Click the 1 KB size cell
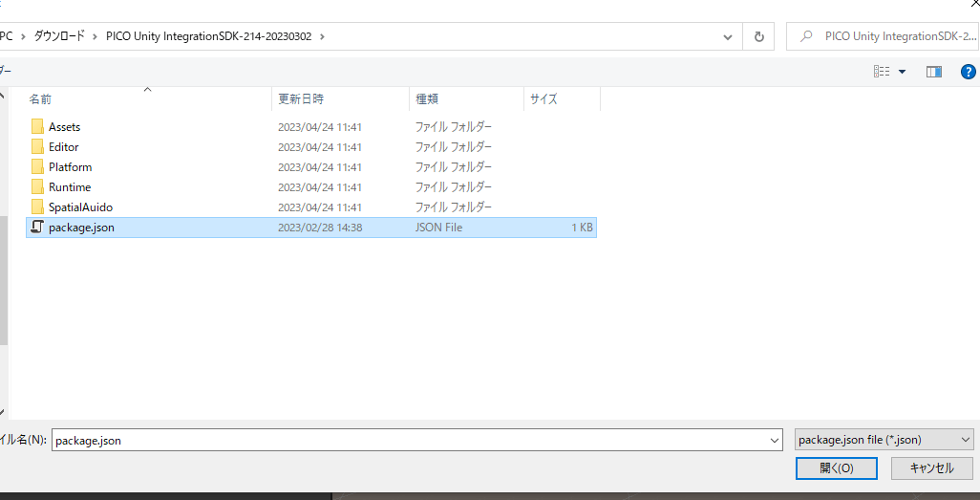 tap(582, 228)
